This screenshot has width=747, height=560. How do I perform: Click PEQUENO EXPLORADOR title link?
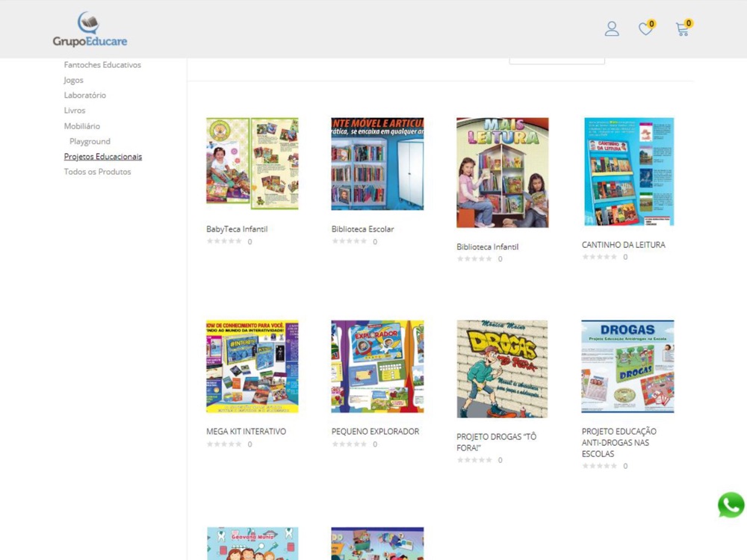click(376, 432)
